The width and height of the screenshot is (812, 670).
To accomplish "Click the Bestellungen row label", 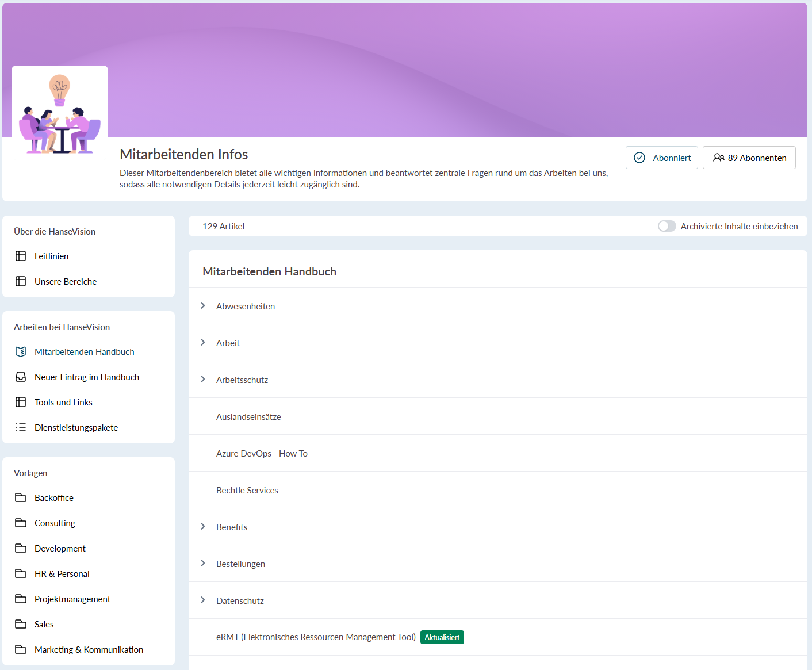I will tap(240, 564).
